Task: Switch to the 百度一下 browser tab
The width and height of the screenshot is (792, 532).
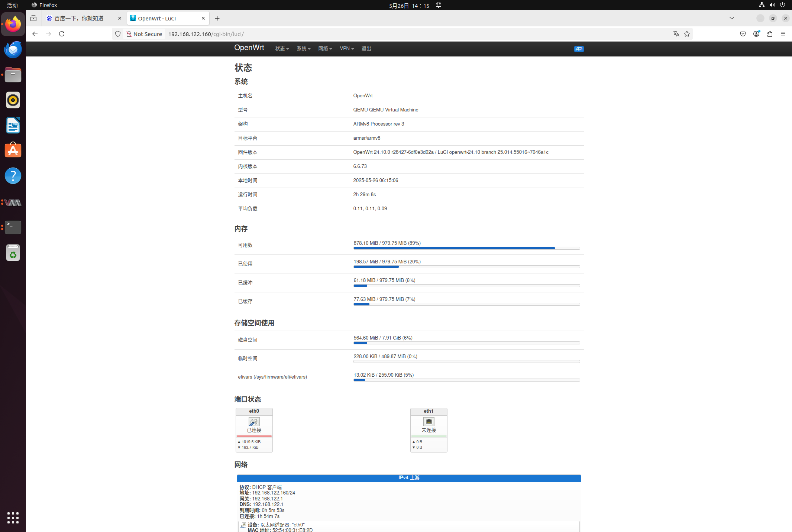Action: [x=80, y=18]
